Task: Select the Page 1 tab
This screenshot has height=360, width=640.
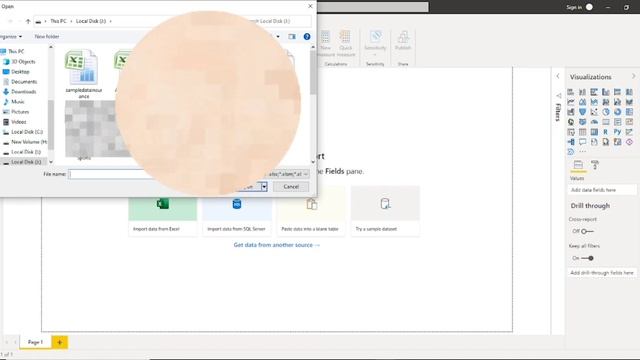Action: tap(36, 342)
